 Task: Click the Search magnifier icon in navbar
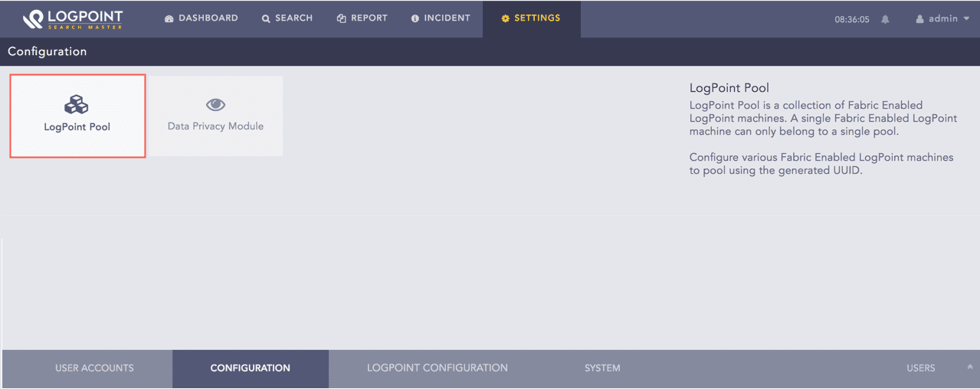pos(266,18)
